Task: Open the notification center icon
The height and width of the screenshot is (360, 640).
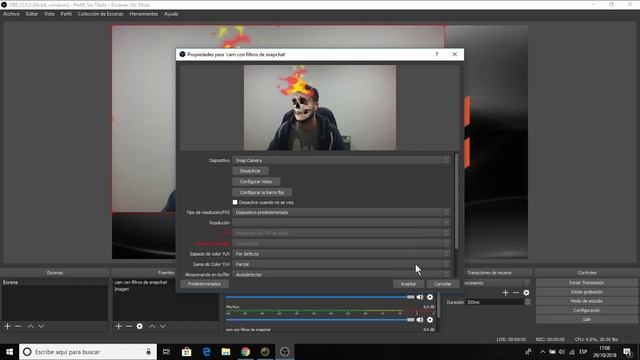Action: click(x=627, y=352)
